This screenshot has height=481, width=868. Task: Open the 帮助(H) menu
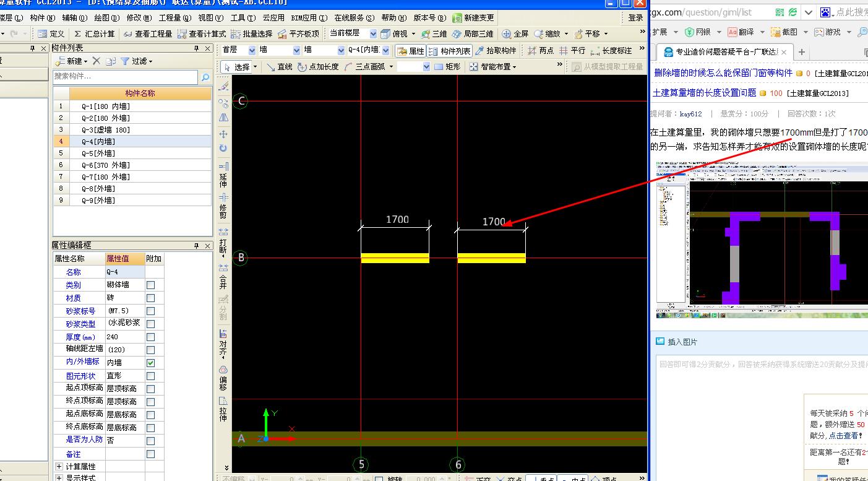[x=394, y=18]
